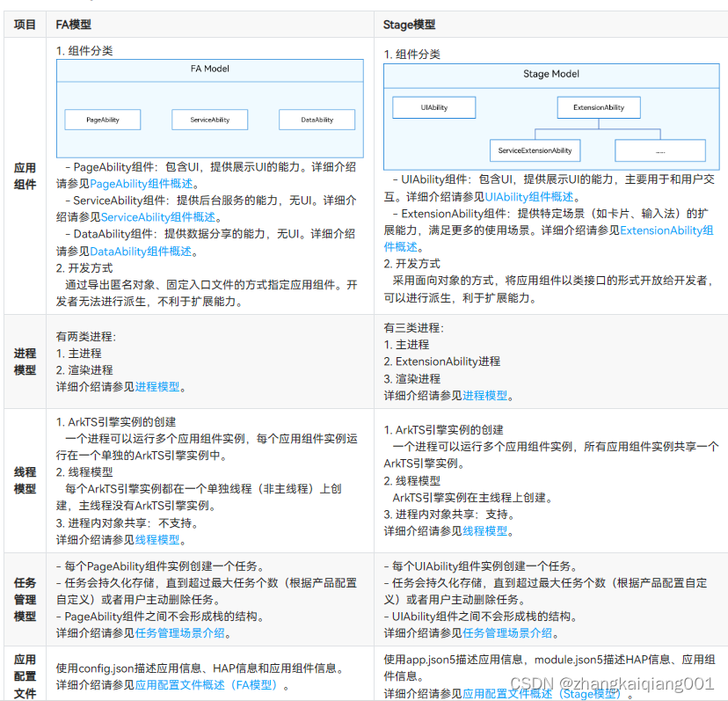Image resolution: width=728 pixels, height=701 pixels.
Task: Open 任务管理场景介绍 link in Stage模型 column
Action: (x=507, y=633)
